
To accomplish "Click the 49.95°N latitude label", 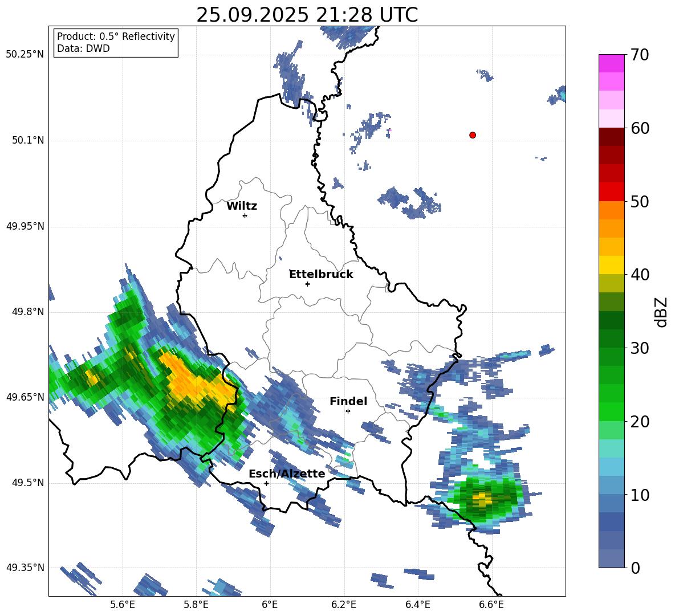I will pyautogui.click(x=25, y=226).
